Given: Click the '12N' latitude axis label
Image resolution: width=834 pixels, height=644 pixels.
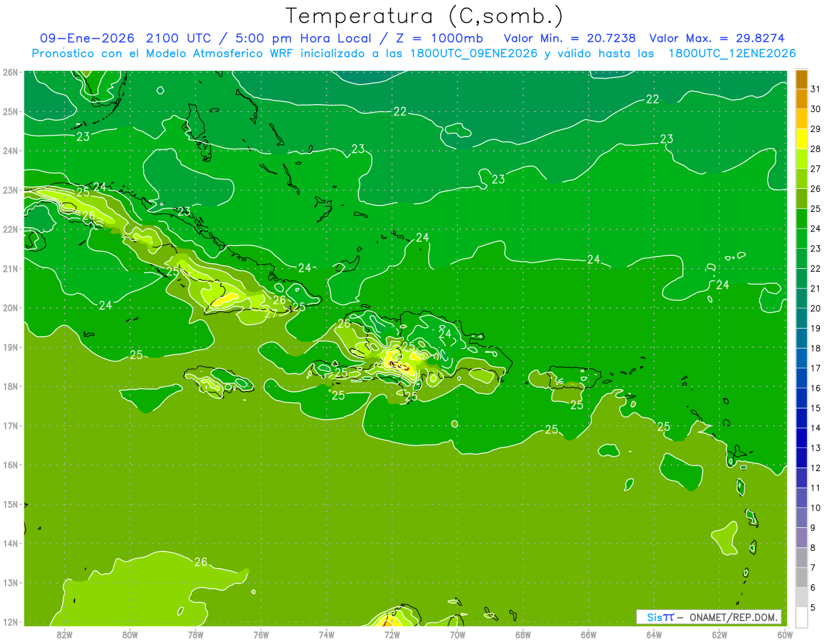Looking at the screenshot, I should [x=10, y=622].
